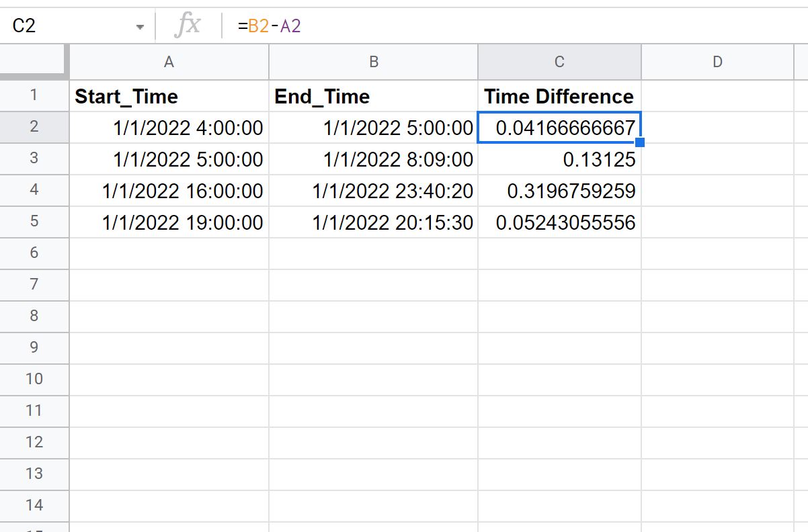
Task: Select empty cell C10
Action: point(559,380)
